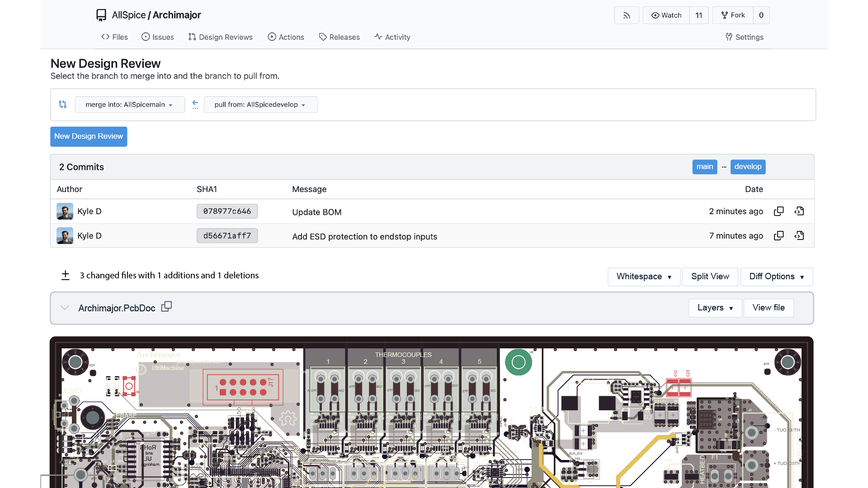This screenshot has width=868, height=488.
Task: Copy SHA of ESD protection commit
Action: click(778, 236)
